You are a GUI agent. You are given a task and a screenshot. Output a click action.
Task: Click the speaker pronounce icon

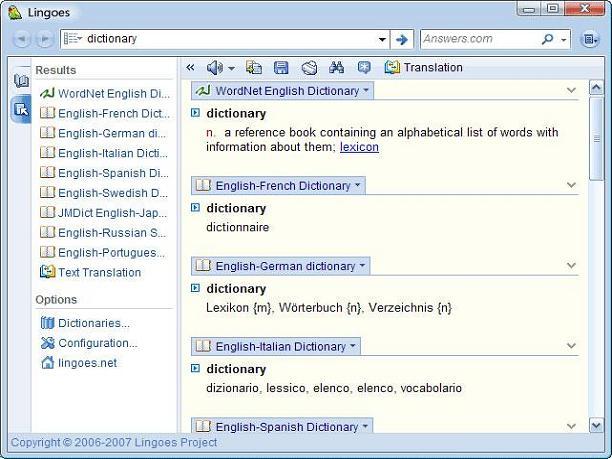coord(214,68)
